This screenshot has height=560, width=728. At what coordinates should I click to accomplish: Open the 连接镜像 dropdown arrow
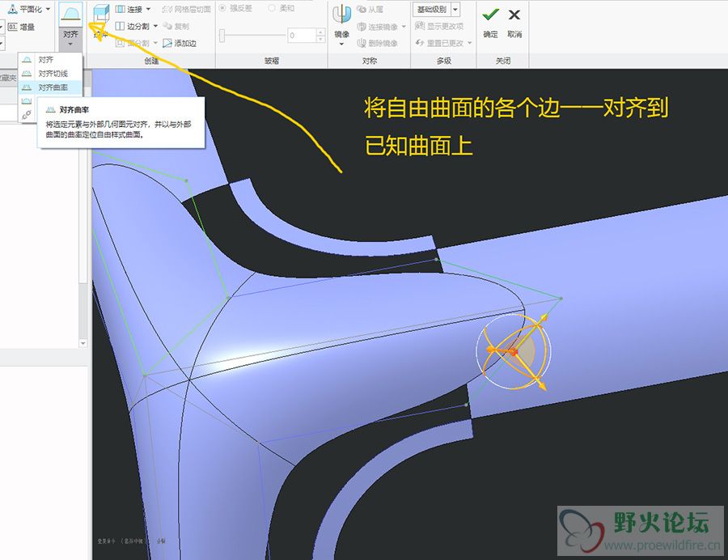coord(404,27)
